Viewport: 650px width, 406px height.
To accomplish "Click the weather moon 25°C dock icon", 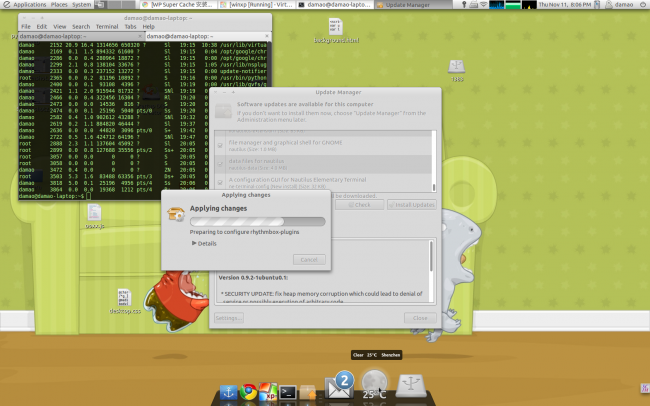I will click(x=374, y=385).
